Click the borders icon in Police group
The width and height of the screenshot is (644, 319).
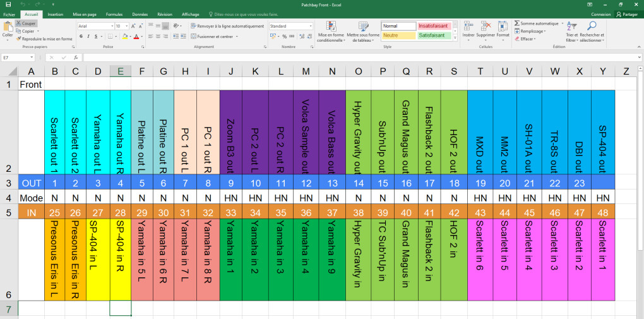(x=110, y=36)
